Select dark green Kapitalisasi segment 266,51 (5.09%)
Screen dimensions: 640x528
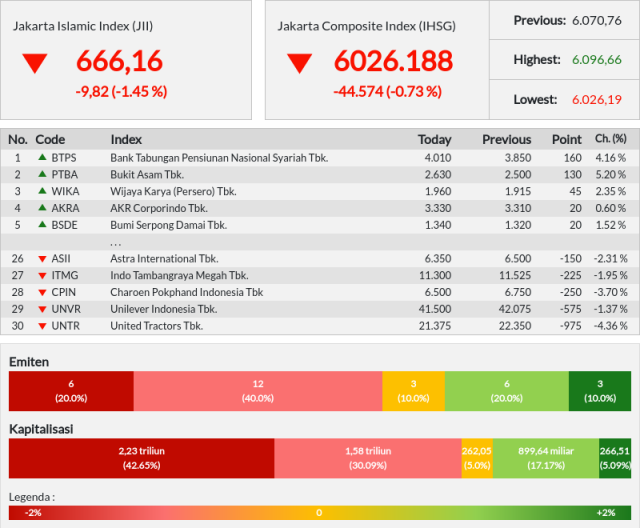pos(615,458)
